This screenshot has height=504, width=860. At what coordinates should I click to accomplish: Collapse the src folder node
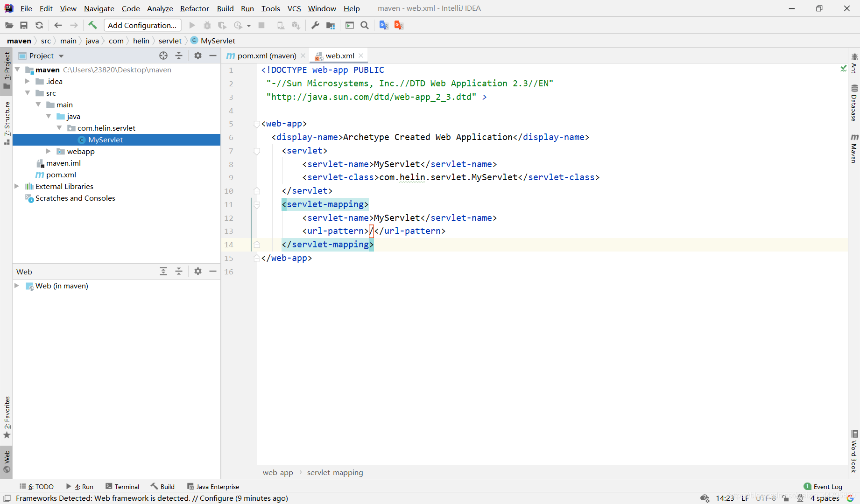(27, 93)
